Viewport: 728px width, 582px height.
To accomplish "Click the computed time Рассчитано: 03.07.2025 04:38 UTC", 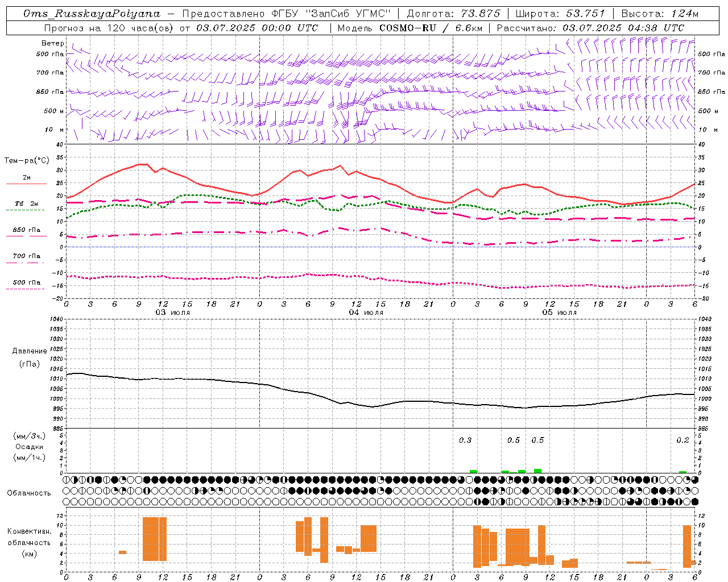I will click(590, 28).
